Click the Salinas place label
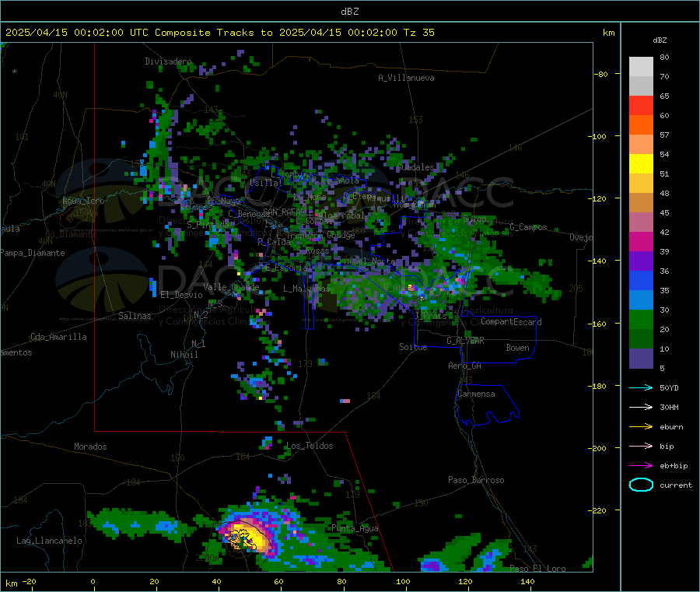The width and height of the screenshot is (700, 592). (x=135, y=316)
